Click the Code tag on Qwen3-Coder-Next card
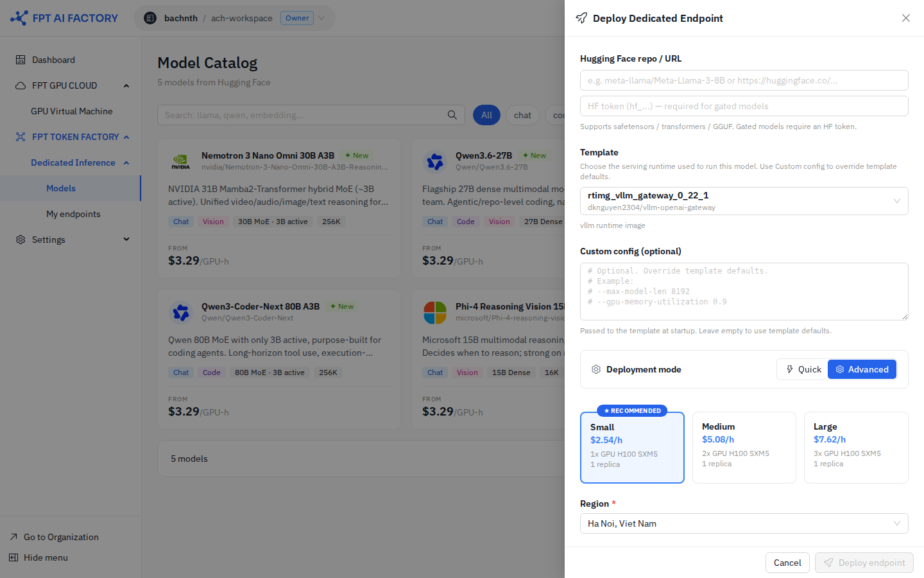 [211, 372]
